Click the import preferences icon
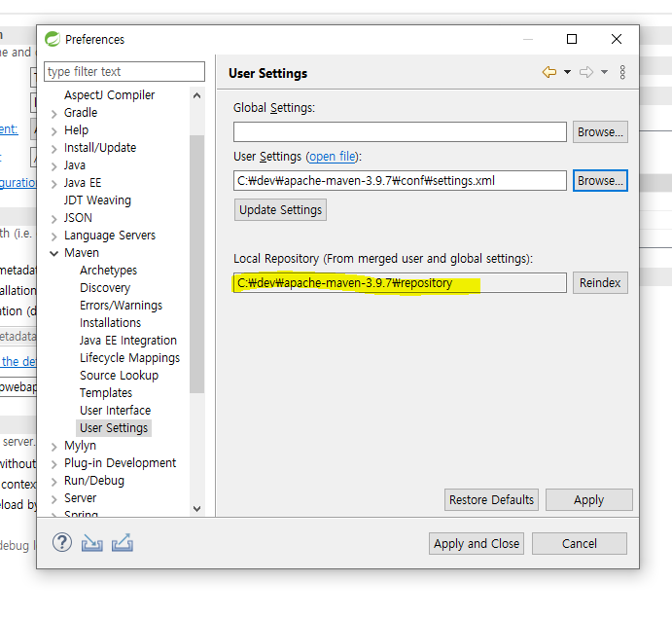This screenshot has width=672, height=618. pos(92,543)
